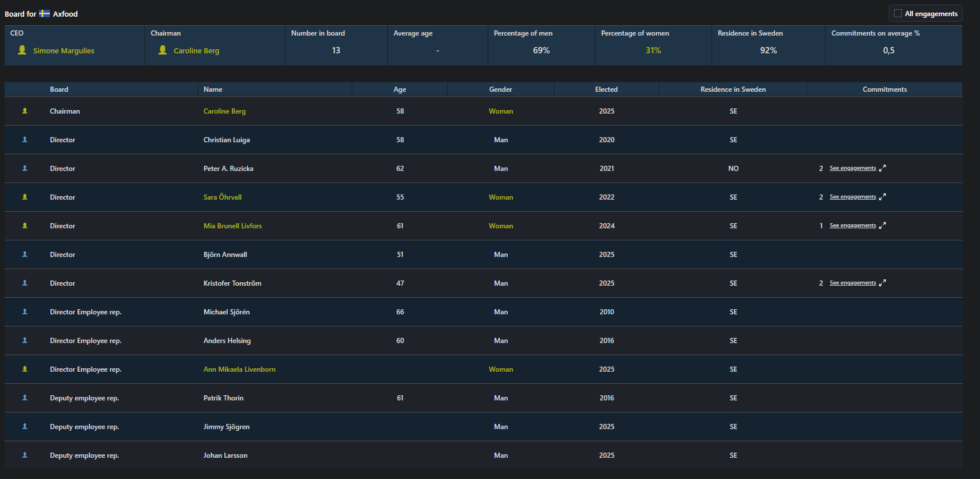This screenshot has height=479, width=980.
Task: Open Caroline Berg name in board table
Action: [x=224, y=111]
